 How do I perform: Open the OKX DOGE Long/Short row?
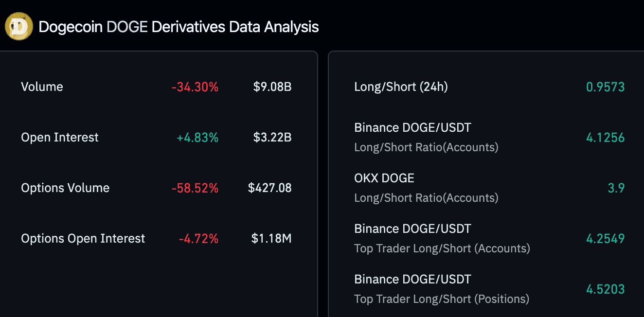426,188
